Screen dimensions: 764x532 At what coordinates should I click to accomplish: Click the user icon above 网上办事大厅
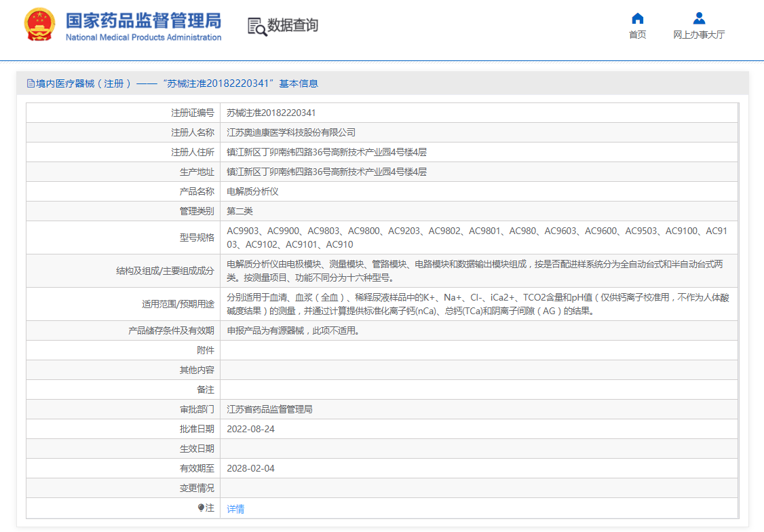point(699,18)
